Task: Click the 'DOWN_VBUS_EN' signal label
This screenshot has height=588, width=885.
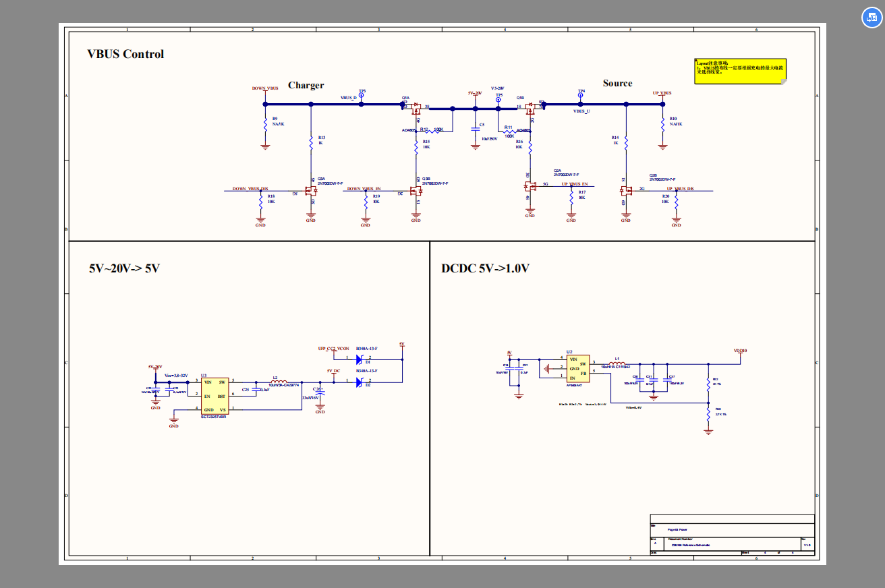Action: (x=364, y=189)
